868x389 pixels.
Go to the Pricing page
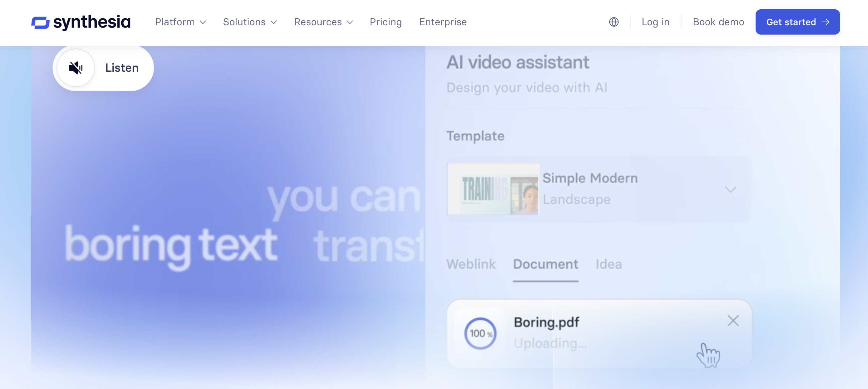[x=385, y=22]
